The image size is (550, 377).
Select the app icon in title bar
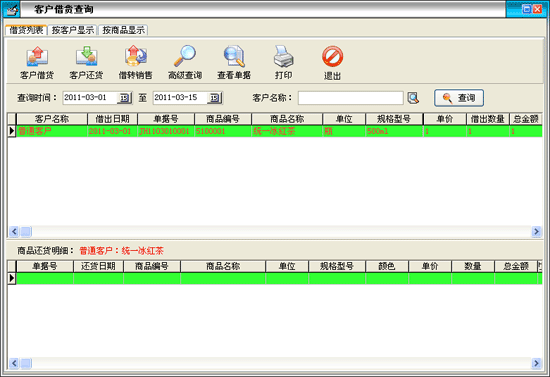pos(11,9)
